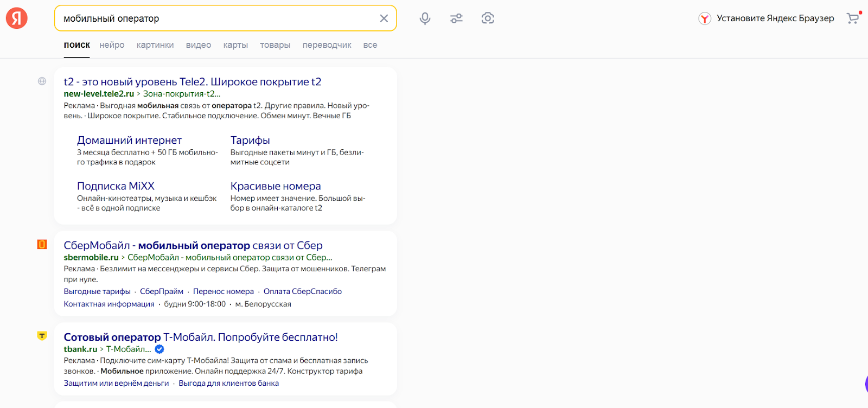Open the Красивые номера link
Image resolution: width=868 pixels, height=408 pixels.
click(276, 186)
